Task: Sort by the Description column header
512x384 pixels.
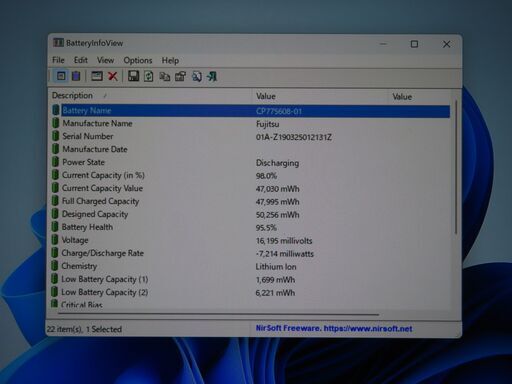Action: pos(150,96)
